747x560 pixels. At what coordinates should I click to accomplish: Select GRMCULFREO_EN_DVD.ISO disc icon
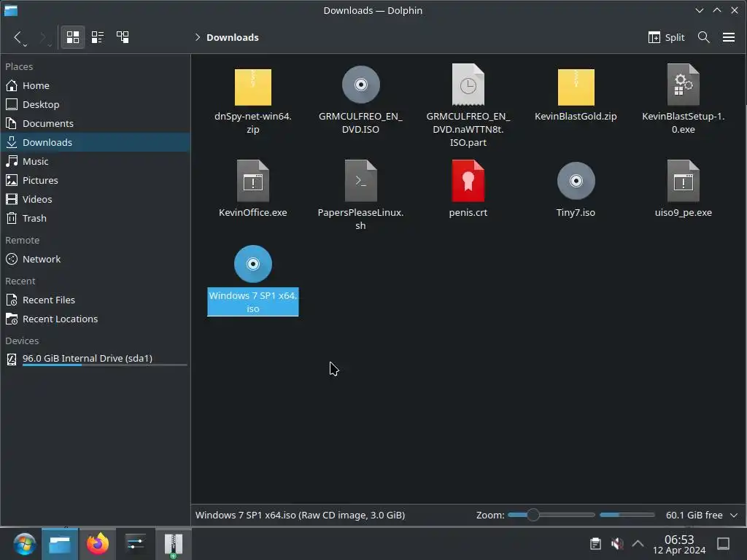click(360, 85)
